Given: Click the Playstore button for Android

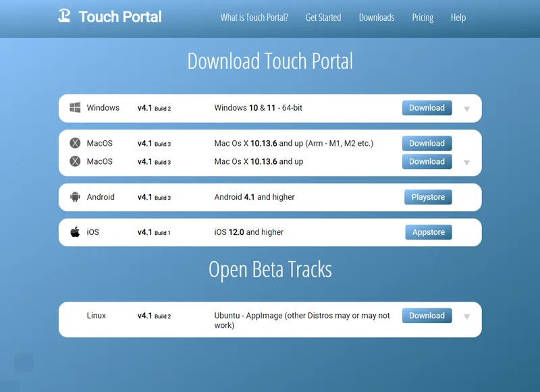Looking at the screenshot, I should [x=428, y=196].
